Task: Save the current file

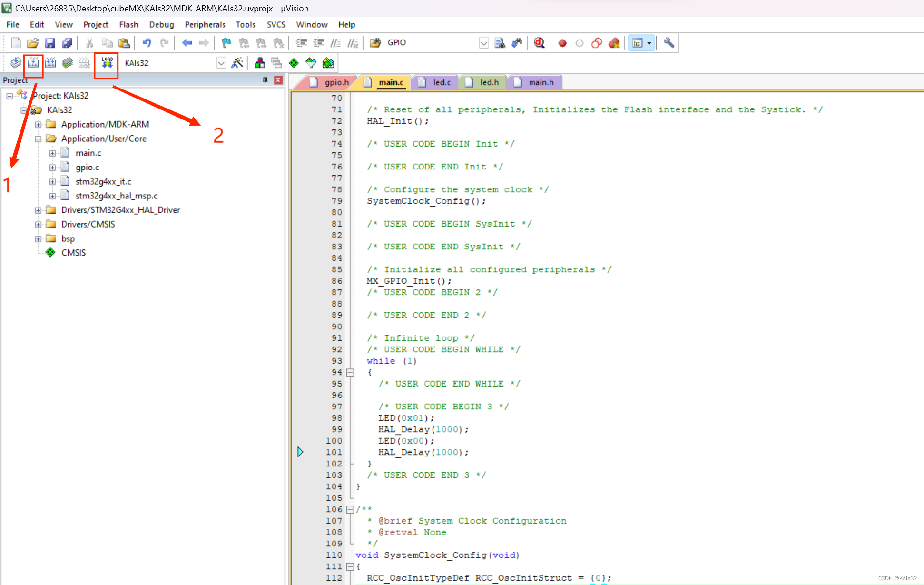Action: [50, 43]
